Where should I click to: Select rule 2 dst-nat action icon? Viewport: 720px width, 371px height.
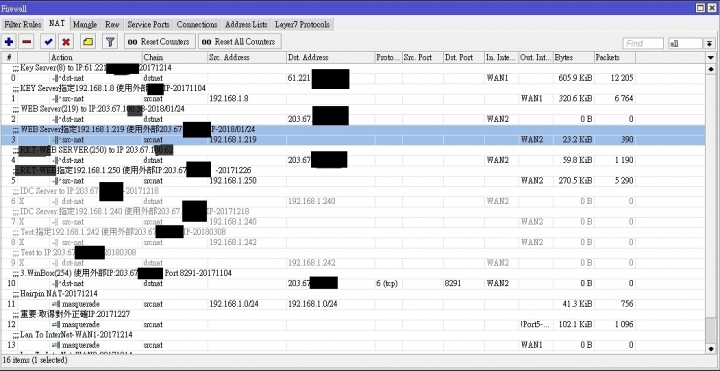click(x=56, y=119)
